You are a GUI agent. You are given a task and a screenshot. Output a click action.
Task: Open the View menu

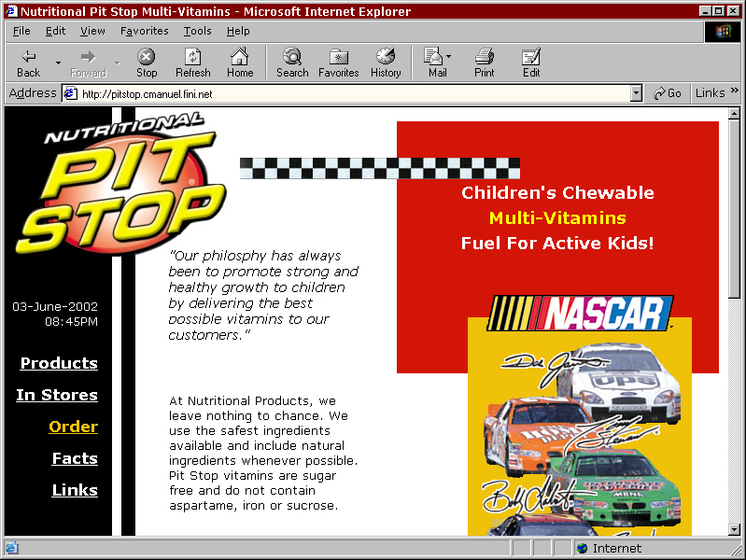pyautogui.click(x=92, y=31)
